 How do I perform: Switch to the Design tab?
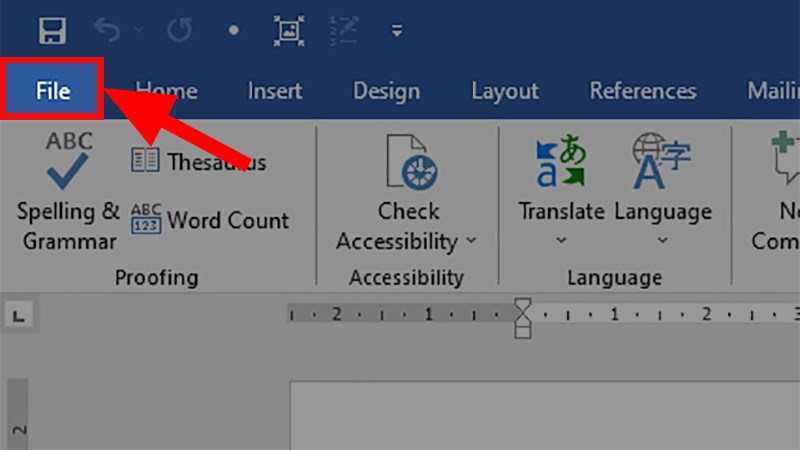387,91
